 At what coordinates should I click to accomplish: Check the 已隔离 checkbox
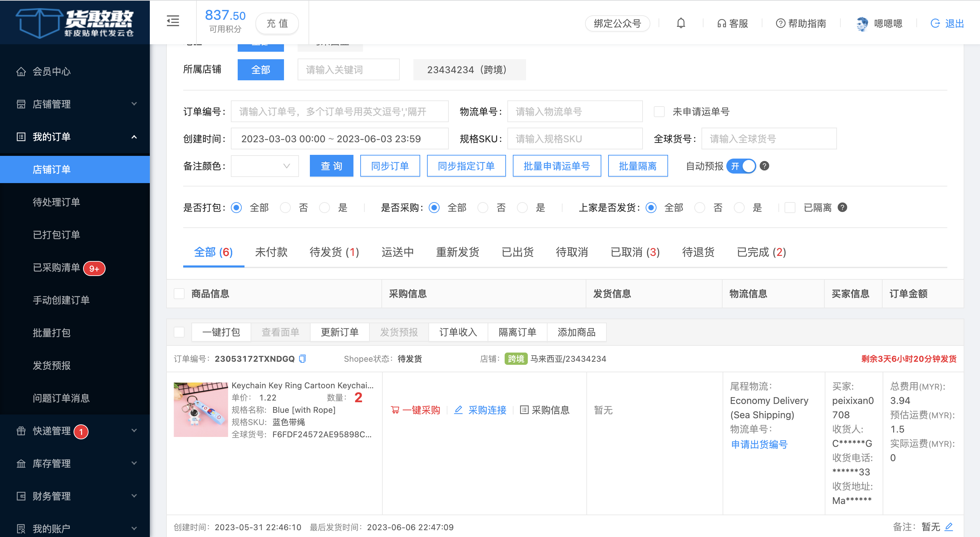pyautogui.click(x=790, y=208)
